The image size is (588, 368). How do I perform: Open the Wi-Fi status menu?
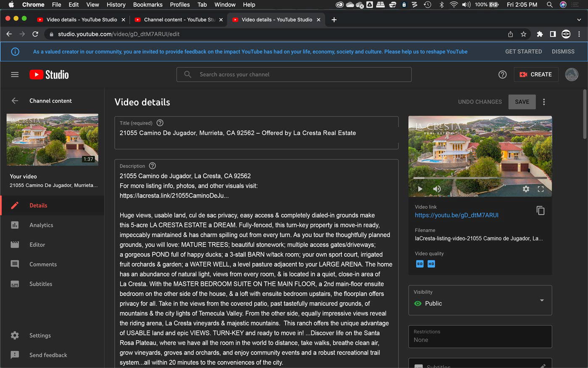pyautogui.click(x=454, y=5)
